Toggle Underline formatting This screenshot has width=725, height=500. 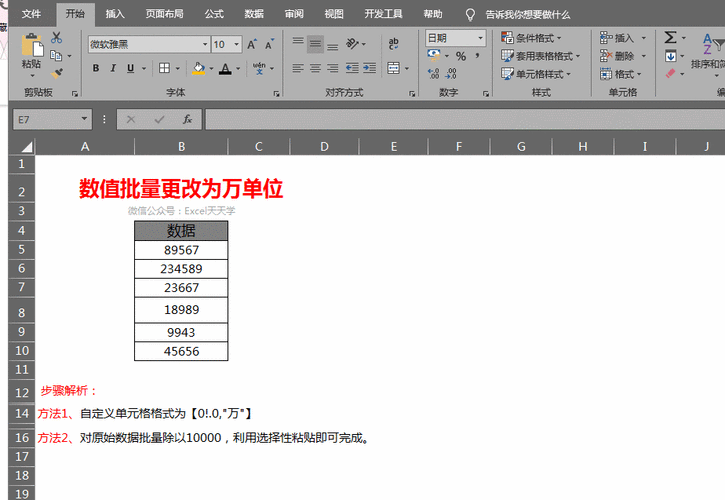coord(130,68)
